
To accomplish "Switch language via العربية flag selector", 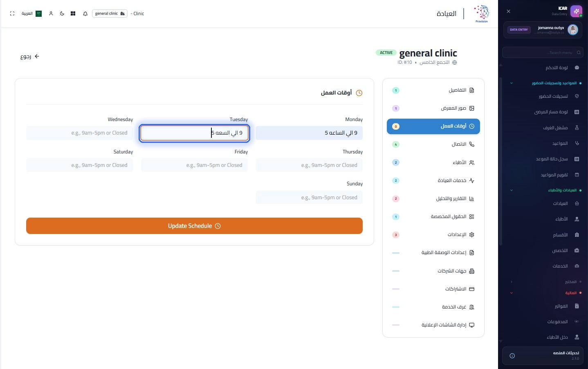I will (x=31, y=13).
